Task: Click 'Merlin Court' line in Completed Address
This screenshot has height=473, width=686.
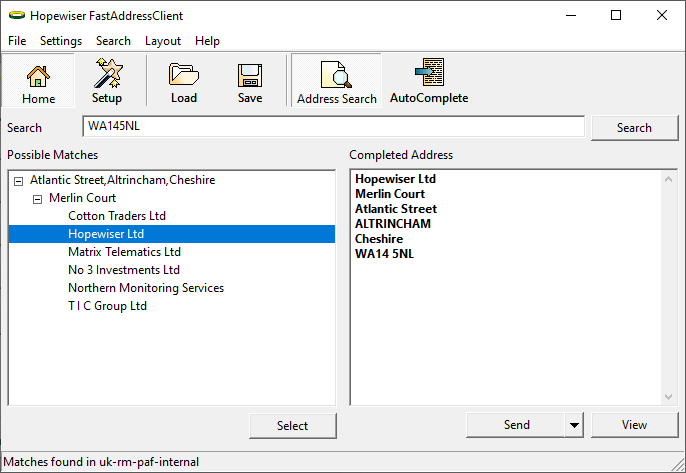Action: click(390, 194)
